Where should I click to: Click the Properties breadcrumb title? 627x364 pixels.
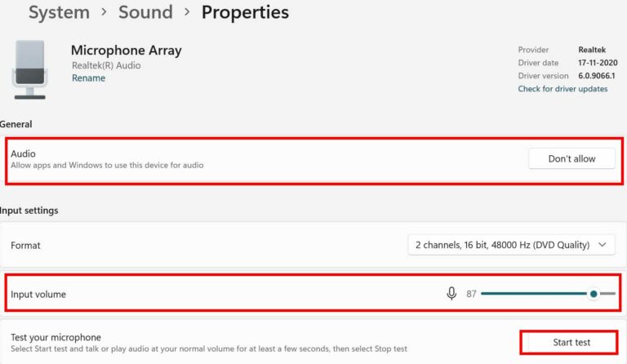(x=245, y=13)
